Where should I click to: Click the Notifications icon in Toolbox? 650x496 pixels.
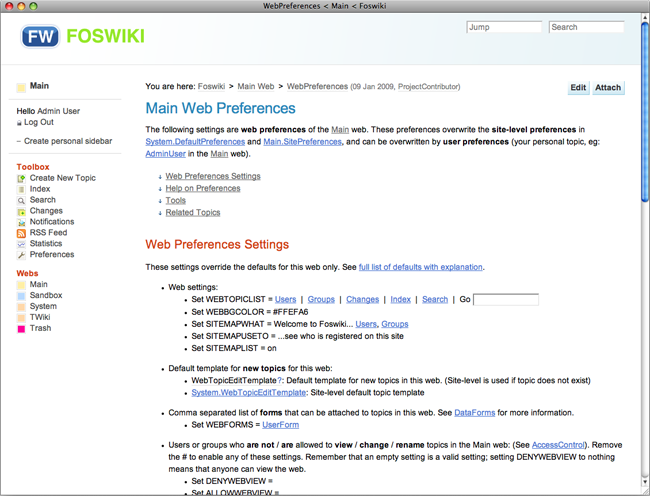[21, 223]
